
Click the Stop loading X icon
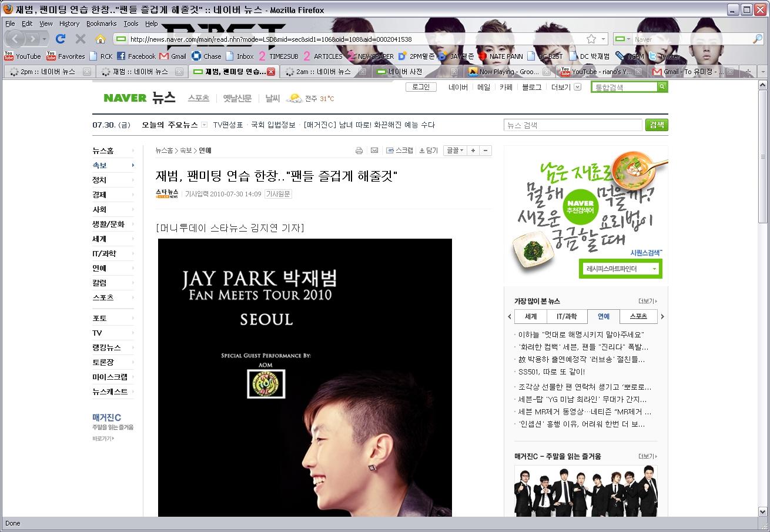(81, 39)
